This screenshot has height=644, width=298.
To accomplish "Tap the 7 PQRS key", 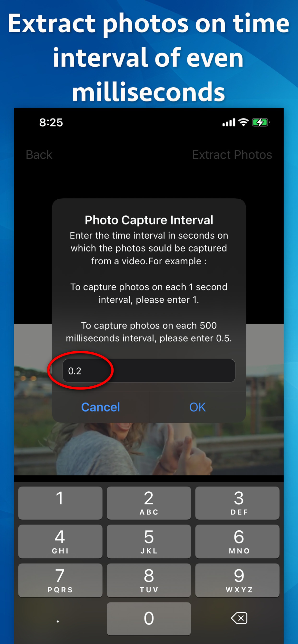I will tap(60, 580).
